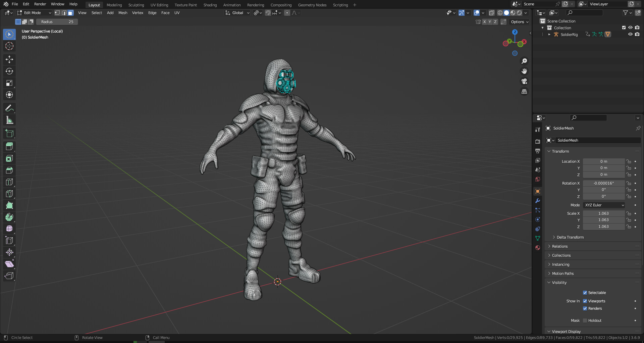The image size is (644, 343).
Task: Activate the Inset Faces tool
Action: pos(9,158)
